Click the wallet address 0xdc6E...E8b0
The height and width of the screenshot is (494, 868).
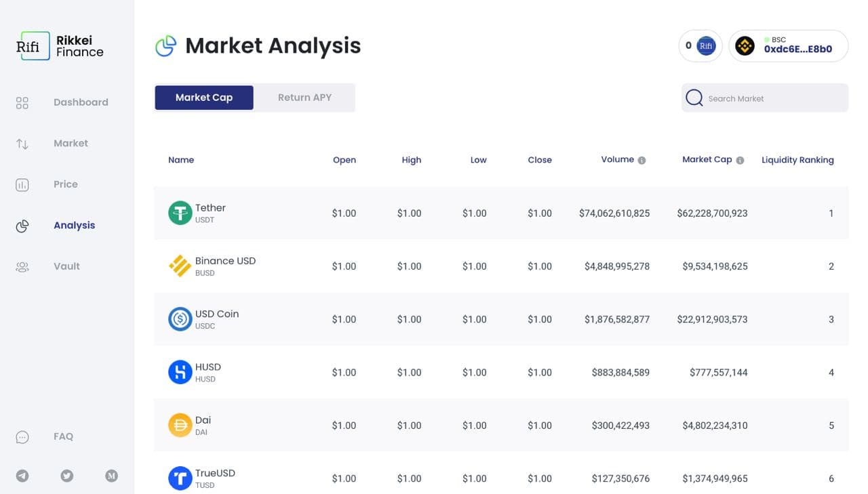click(797, 49)
